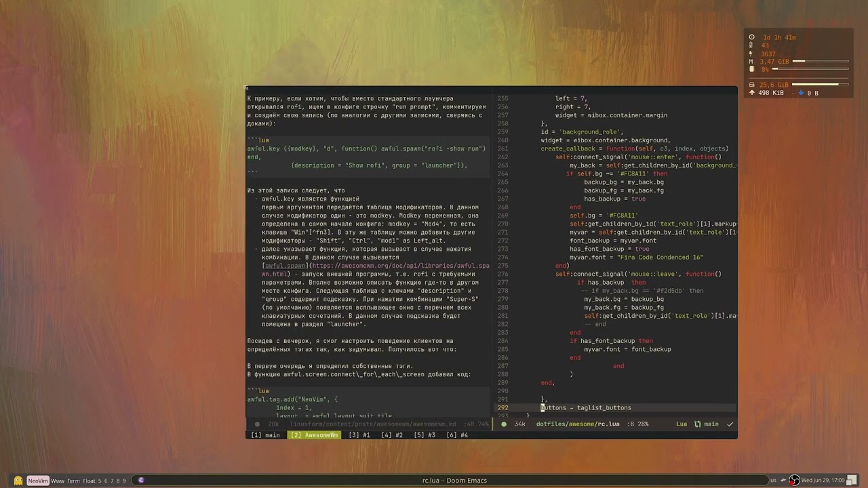The image size is (868, 488).
Task: Switch to the Www tag
Action: pos(58,481)
